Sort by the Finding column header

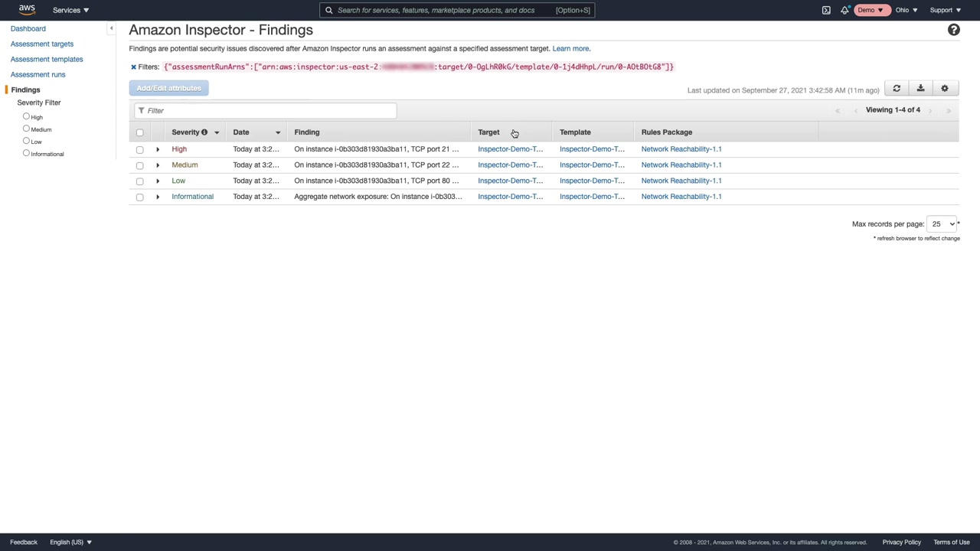[307, 132]
